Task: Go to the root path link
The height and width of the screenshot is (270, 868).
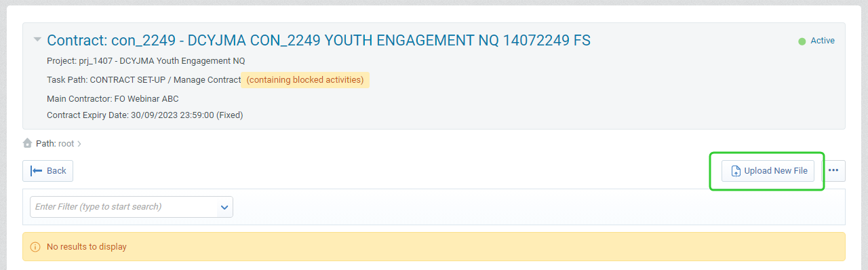Action: 66,144
